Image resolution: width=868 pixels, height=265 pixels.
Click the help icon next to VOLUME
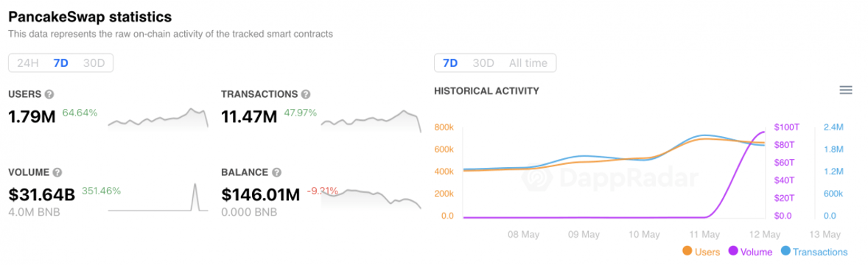57,172
